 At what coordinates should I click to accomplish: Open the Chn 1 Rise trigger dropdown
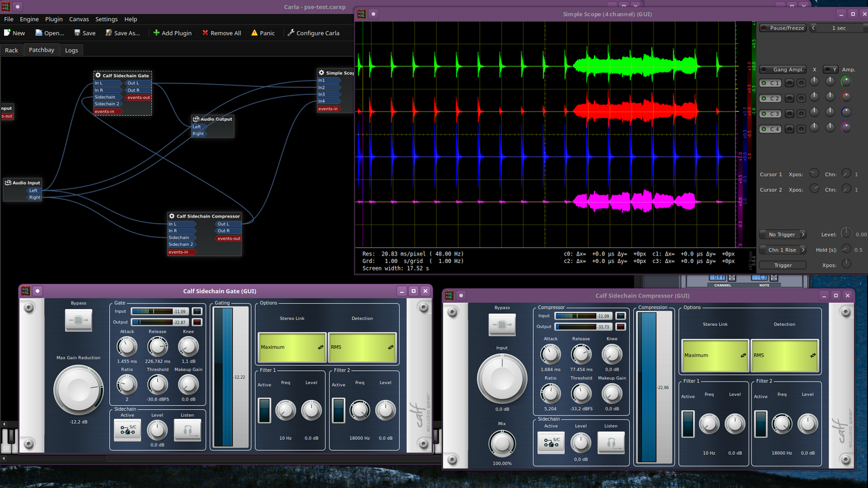click(x=782, y=250)
